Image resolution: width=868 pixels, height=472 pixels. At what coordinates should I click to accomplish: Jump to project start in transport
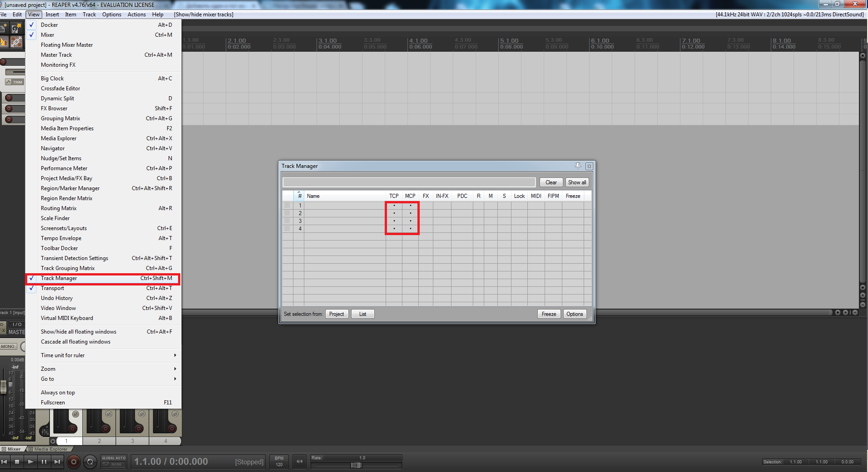4,462
